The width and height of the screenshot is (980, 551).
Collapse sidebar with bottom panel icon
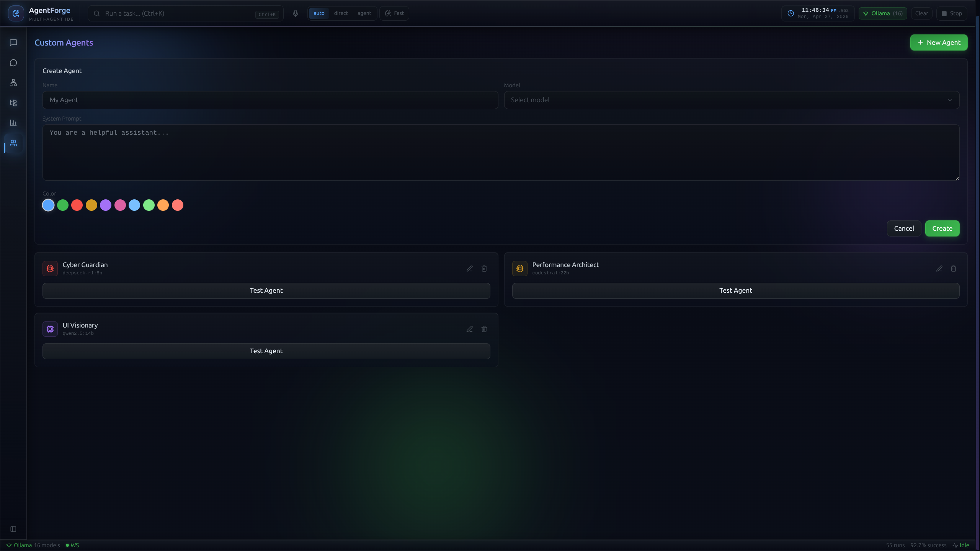coord(13,529)
